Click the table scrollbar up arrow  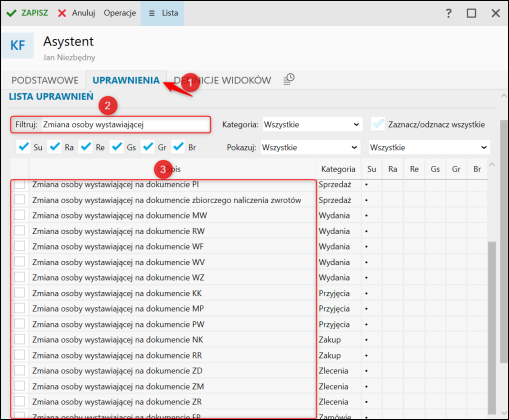pos(492,164)
